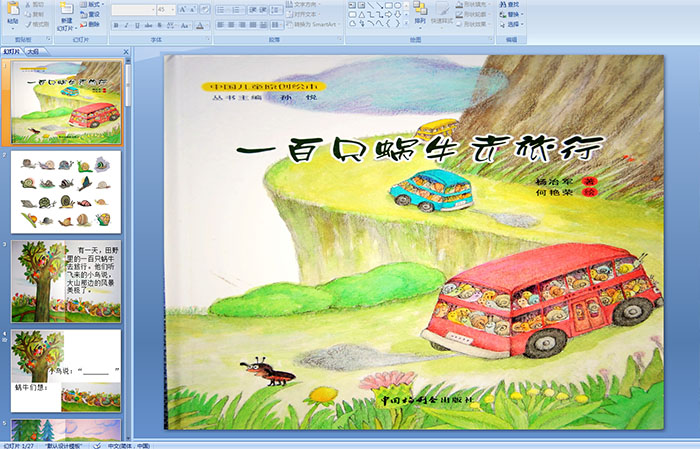
Task: Switch to the Outline (大纲) pane tab
Action: [x=33, y=52]
